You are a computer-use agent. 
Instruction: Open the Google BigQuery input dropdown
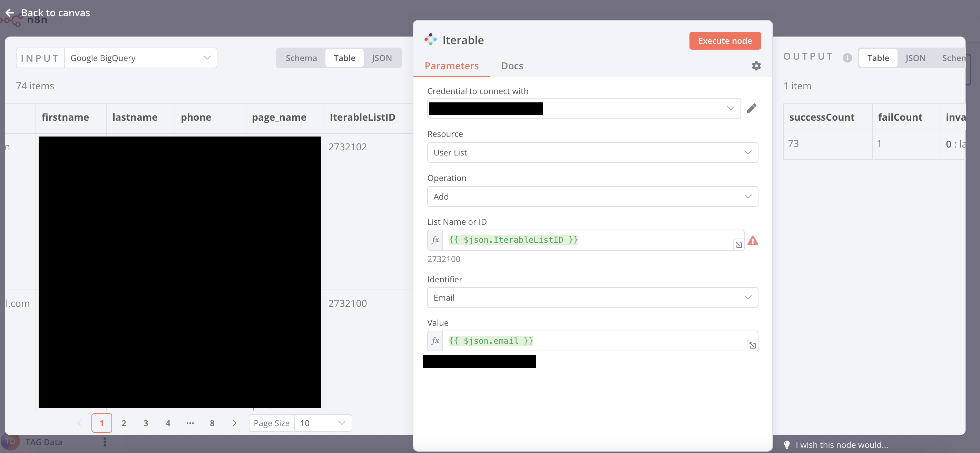tap(140, 58)
